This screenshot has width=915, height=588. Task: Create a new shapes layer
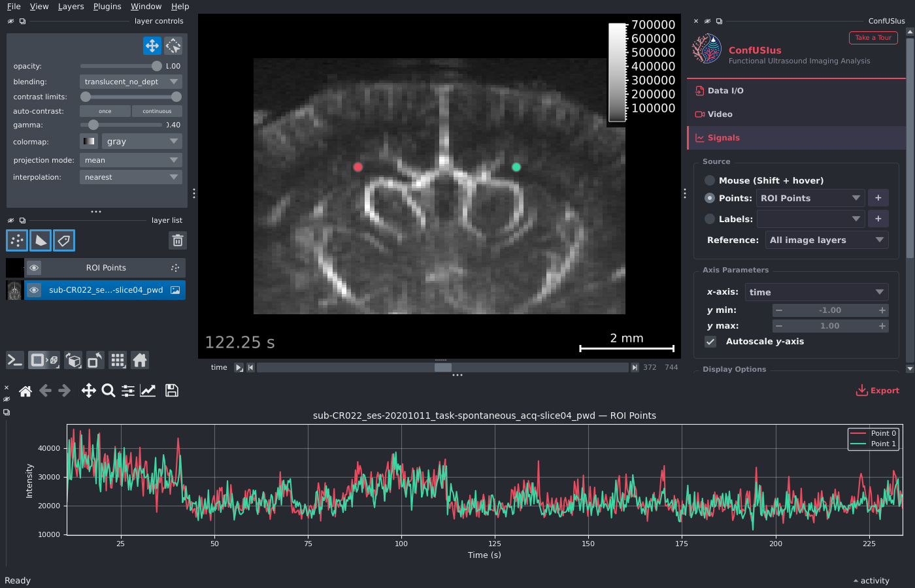pyautogui.click(x=41, y=240)
